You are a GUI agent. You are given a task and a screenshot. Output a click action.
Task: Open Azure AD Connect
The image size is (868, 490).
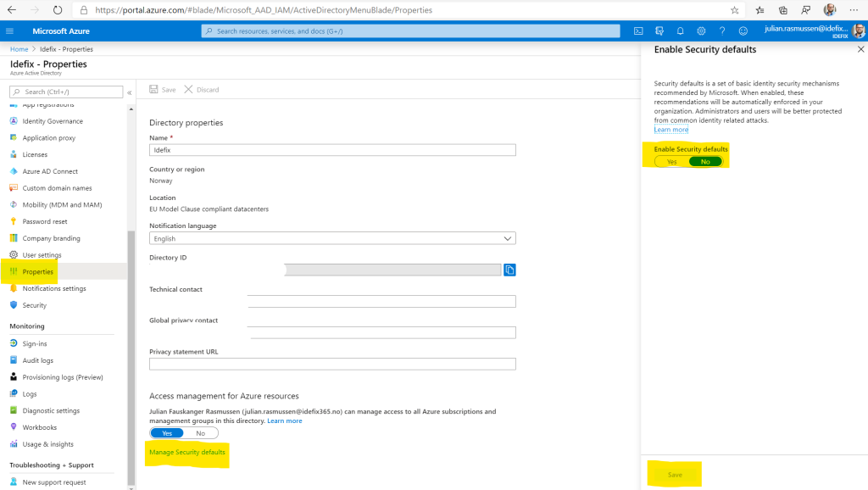point(50,171)
